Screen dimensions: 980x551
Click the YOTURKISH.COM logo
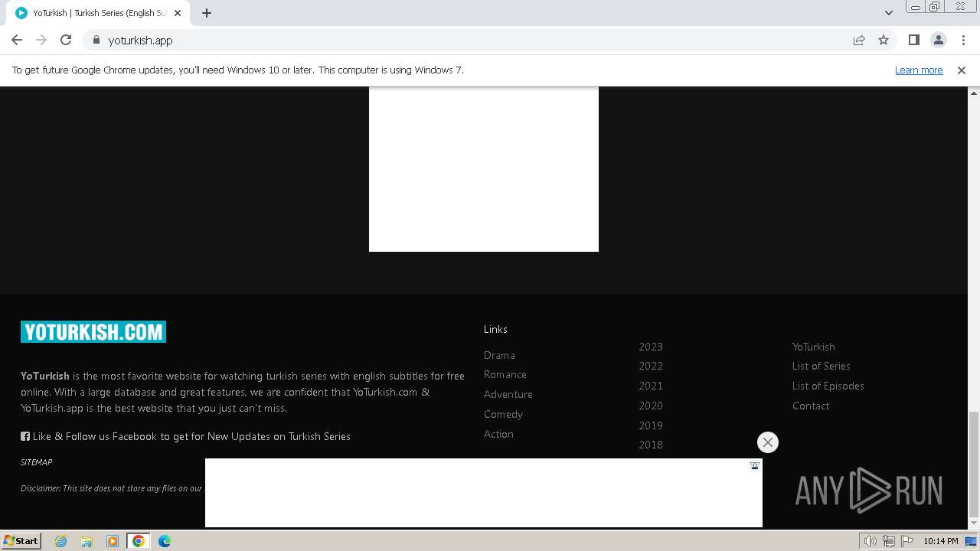coord(93,331)
